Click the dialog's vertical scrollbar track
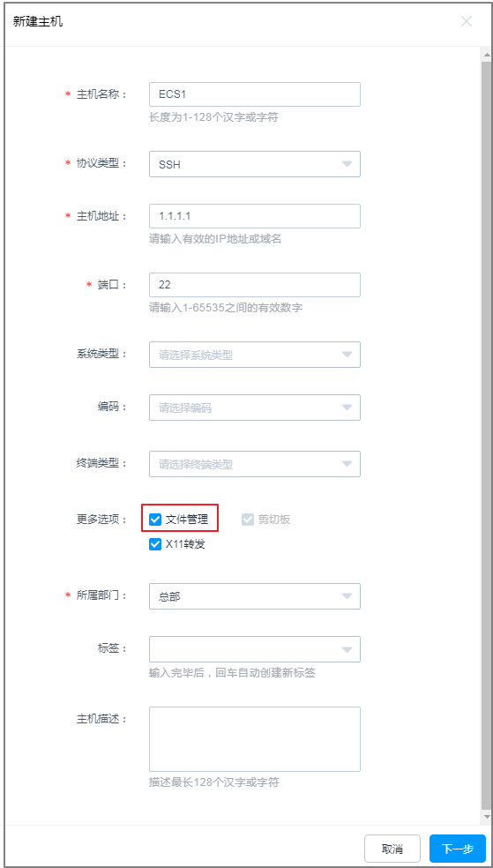493x868 pixels. coord(487,436)
